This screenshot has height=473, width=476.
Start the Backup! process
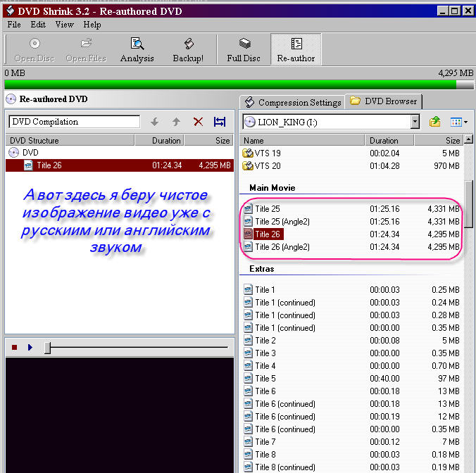coord(188,49)
